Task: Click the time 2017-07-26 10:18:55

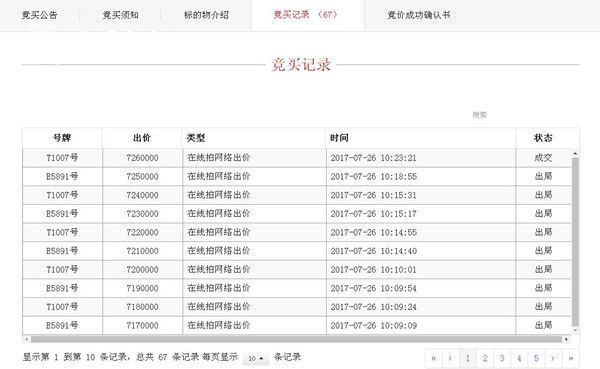Action: coord(373,176)
